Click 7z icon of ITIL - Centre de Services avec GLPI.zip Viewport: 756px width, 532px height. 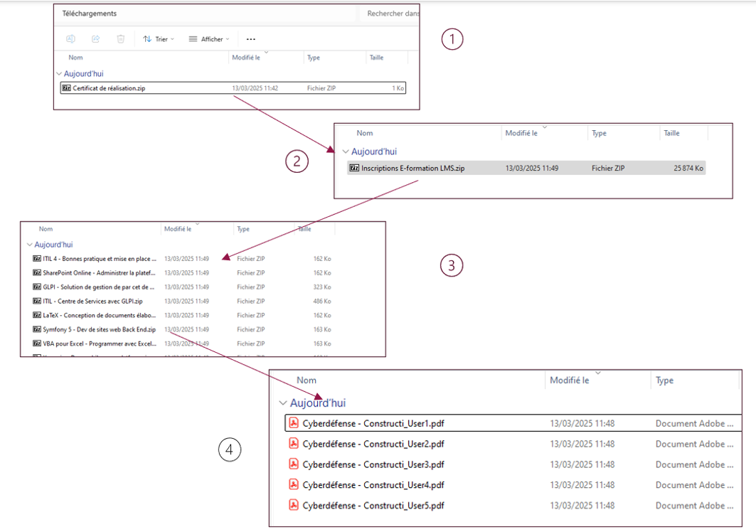[x=37, y=301]
